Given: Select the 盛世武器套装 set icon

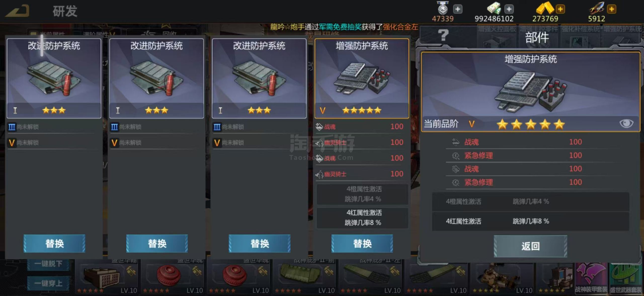Looking at the screenshot, I should tap(626, 278).
